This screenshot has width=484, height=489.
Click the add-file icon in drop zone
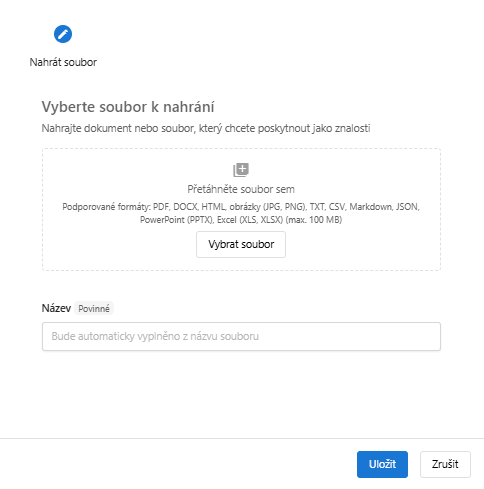tap(241, 170)
